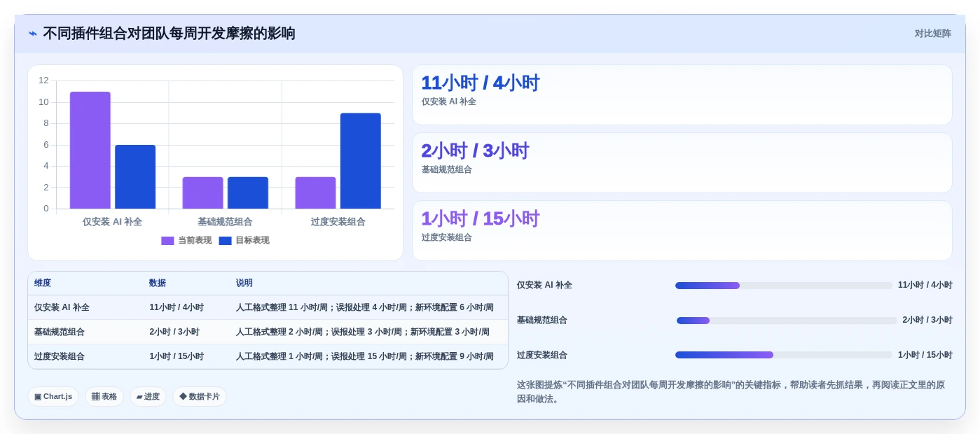Click the purple bar for 基础规范组合
The image size is (980, 434).
(x=203, y=192)
